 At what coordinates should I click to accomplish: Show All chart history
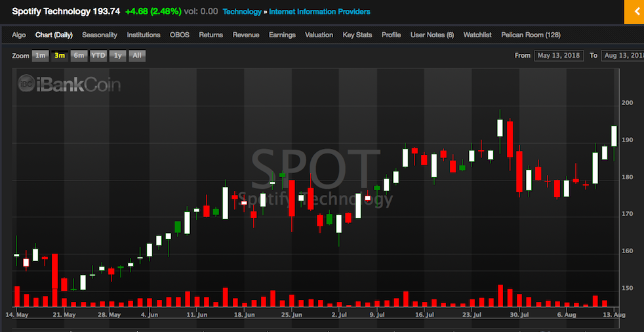tap(137, 56)
